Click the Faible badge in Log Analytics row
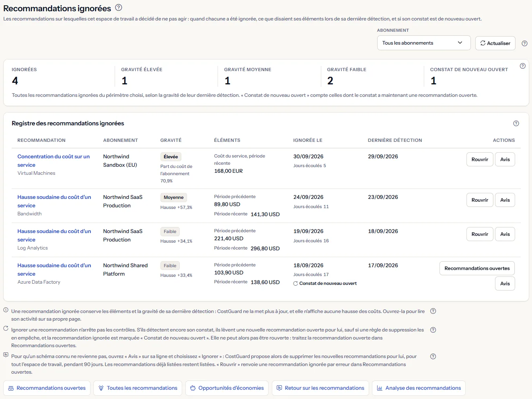 (x=170, y=231)
